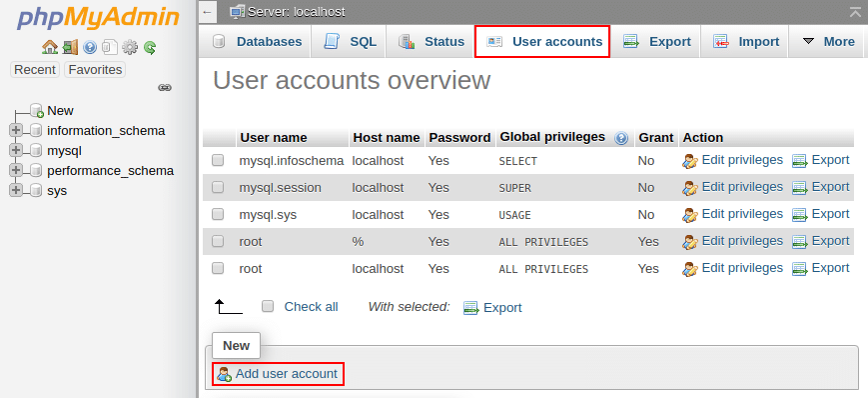The width and height of the screenshot is (868, 398).
Task: Click the information_schema database icon
Action: pos(36,131)
